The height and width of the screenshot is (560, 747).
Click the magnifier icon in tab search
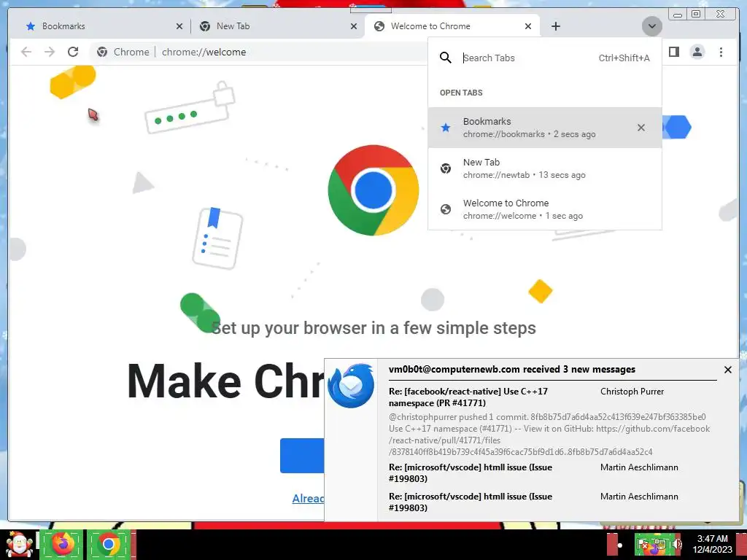tap(446, 58)
